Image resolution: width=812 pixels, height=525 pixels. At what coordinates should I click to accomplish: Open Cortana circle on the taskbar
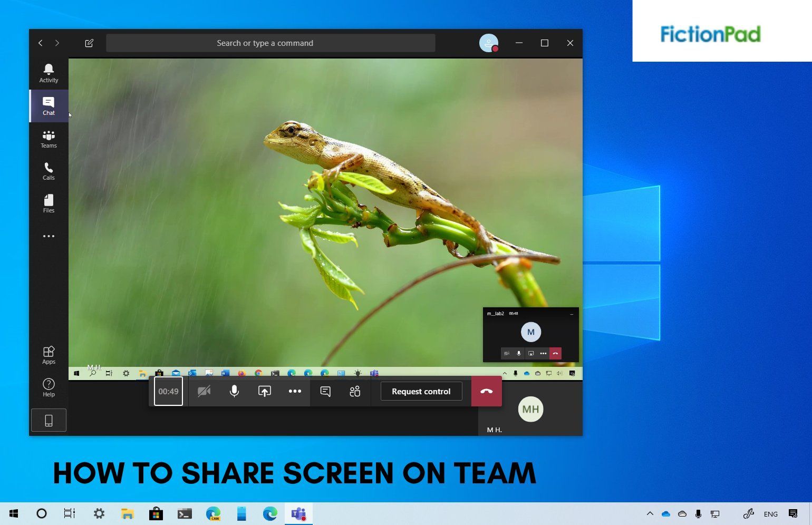42,513
